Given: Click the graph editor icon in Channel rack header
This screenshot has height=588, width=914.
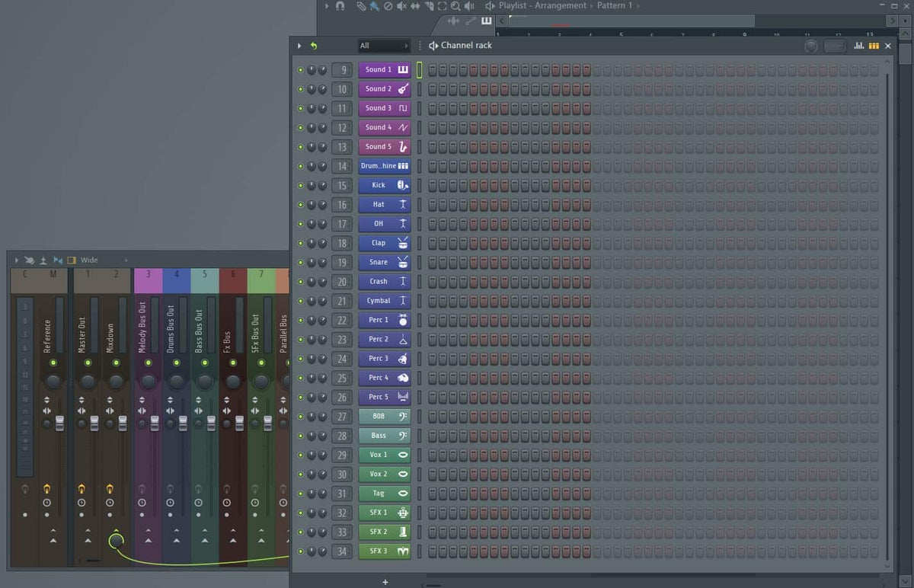Looking at the screenshot, I should [859, 46].
